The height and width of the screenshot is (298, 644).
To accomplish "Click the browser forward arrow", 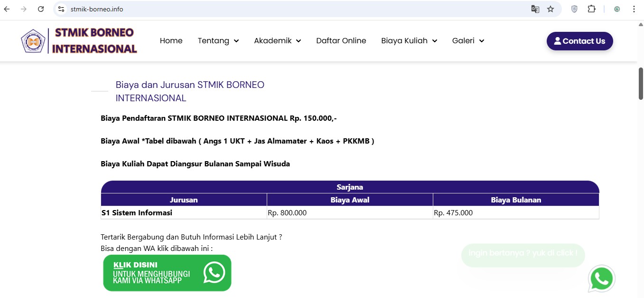I will pos(24,9).
